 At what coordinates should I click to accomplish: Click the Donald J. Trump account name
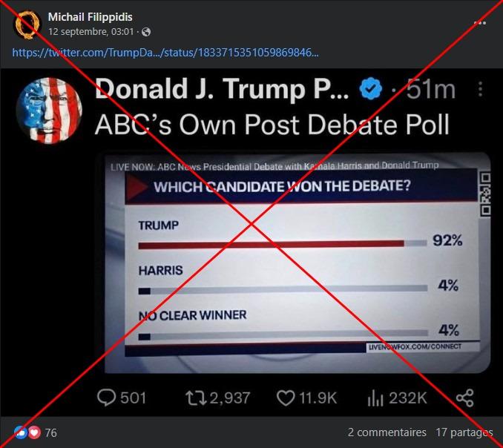pyautogui.click(x=222, y=88)
